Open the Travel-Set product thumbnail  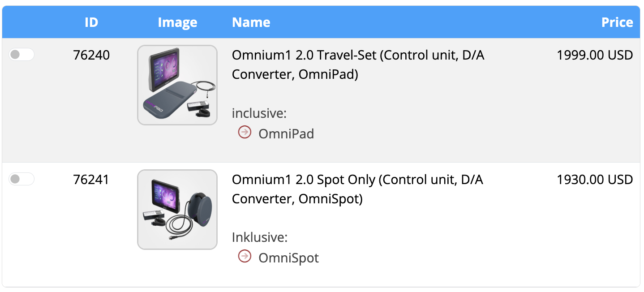[177, 84]
